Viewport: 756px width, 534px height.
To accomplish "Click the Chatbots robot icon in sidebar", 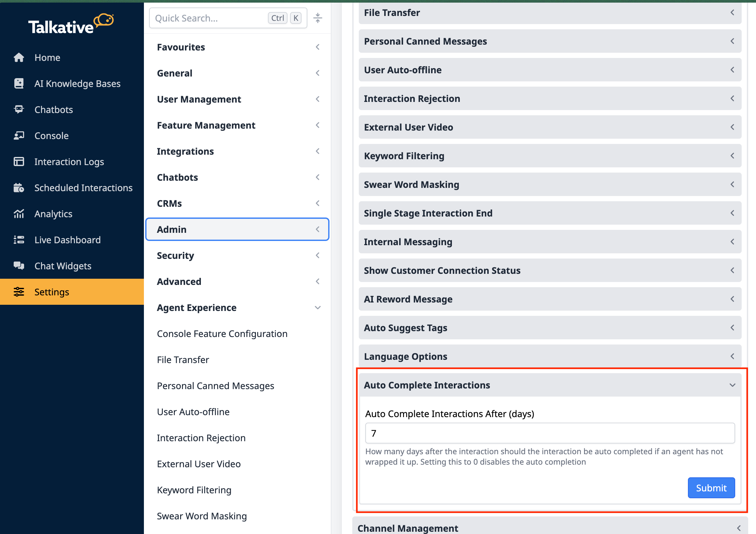I will coord(19,109).
